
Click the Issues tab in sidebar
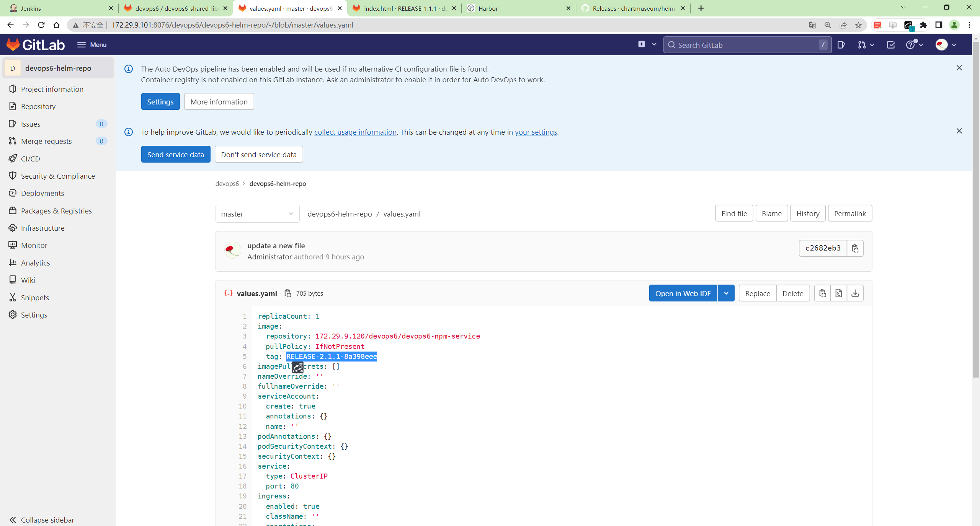click(31, 124)
